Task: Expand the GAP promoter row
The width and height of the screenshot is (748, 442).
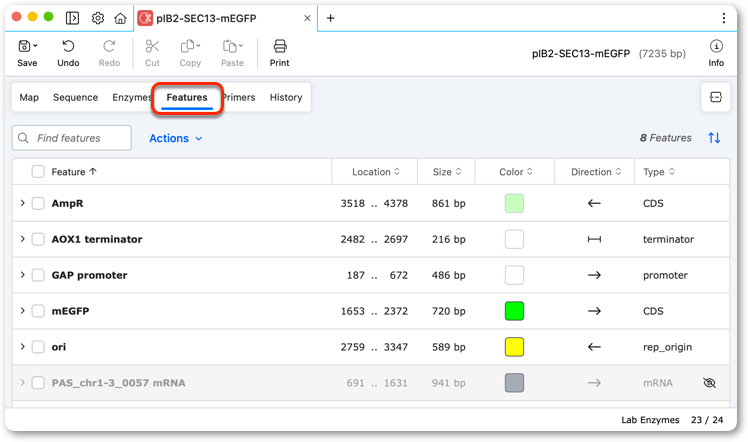Action: [22, 275]
